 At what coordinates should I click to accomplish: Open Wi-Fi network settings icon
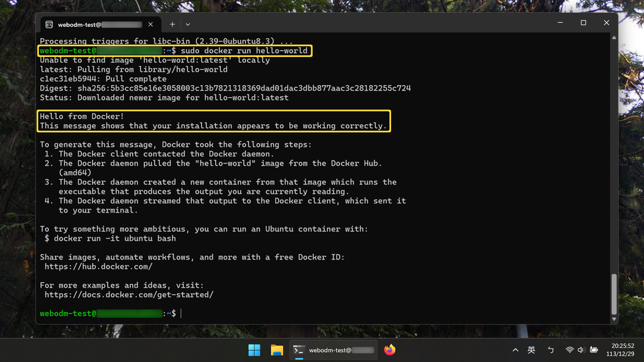point(570,350)
